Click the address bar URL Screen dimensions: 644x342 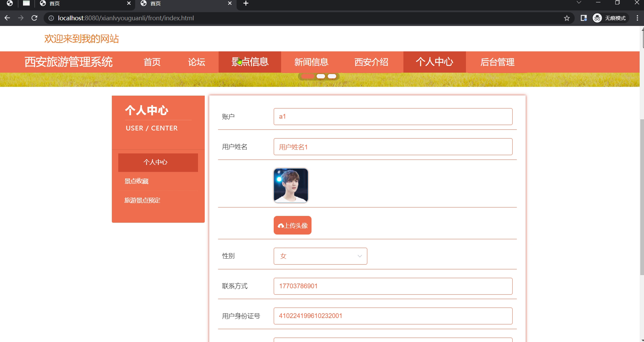(126, 18)
